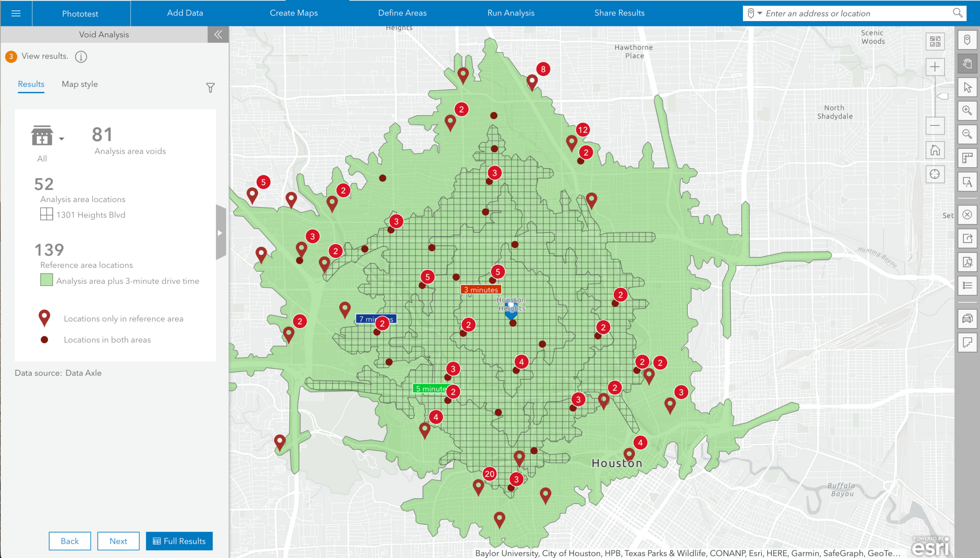
Task: Collapse the Void Analysis panel
Action: coord(218,34)
